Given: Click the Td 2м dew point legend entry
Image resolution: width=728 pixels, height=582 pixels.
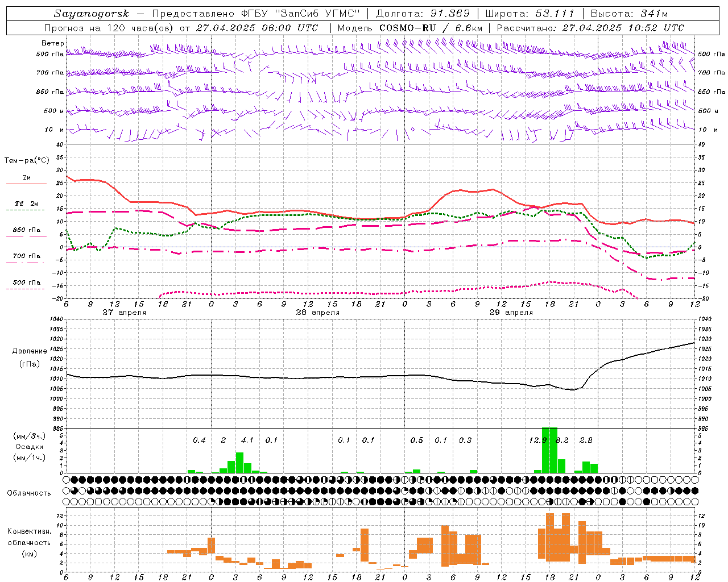Looking at the screenshot, I should pos(27,203).
